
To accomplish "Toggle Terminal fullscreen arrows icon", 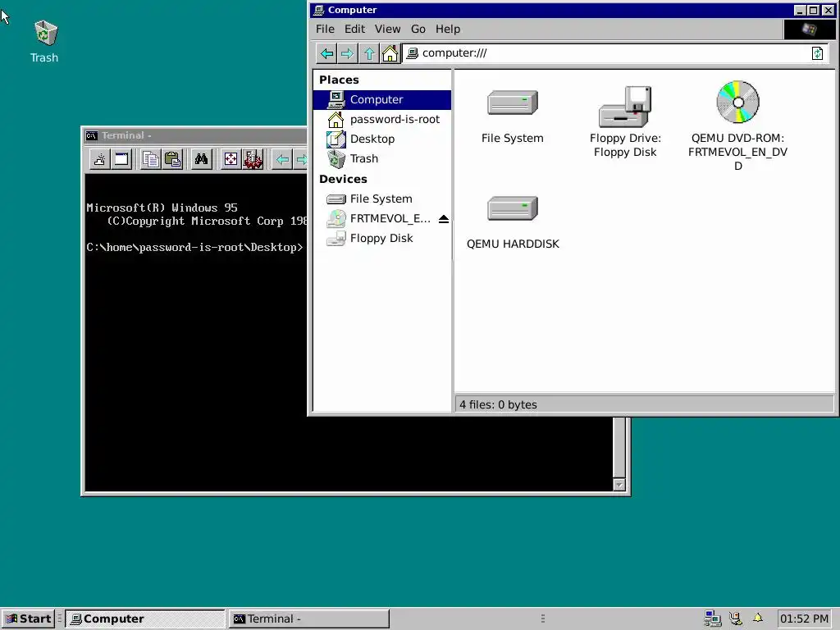I will [231, 159].
